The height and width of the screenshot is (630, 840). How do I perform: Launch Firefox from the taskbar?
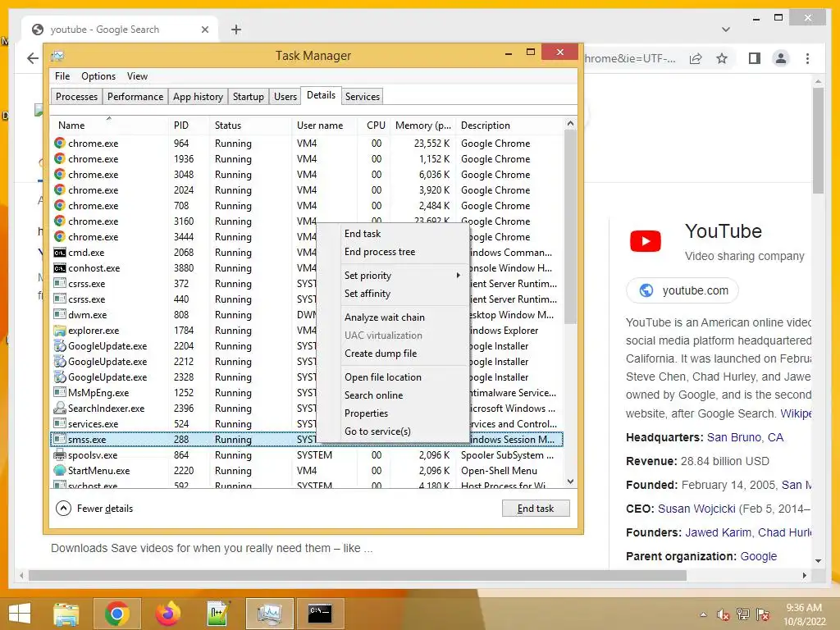point(167,614)
